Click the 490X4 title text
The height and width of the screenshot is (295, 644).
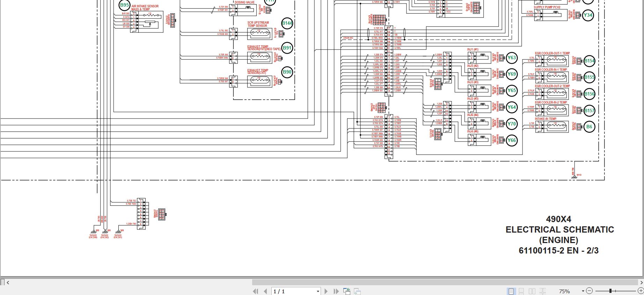[x=559, y=219]
